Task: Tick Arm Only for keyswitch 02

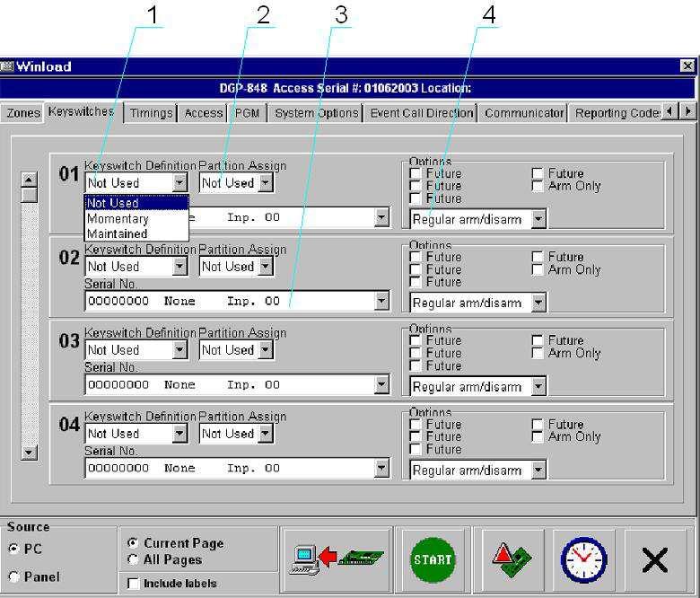Action: [x=538, y=269]
